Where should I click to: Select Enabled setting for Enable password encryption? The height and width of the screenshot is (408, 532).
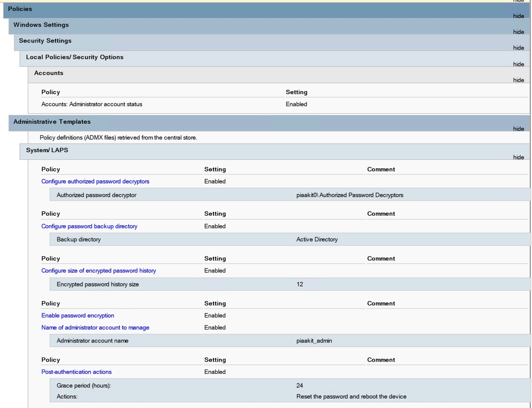click(215, 316)
